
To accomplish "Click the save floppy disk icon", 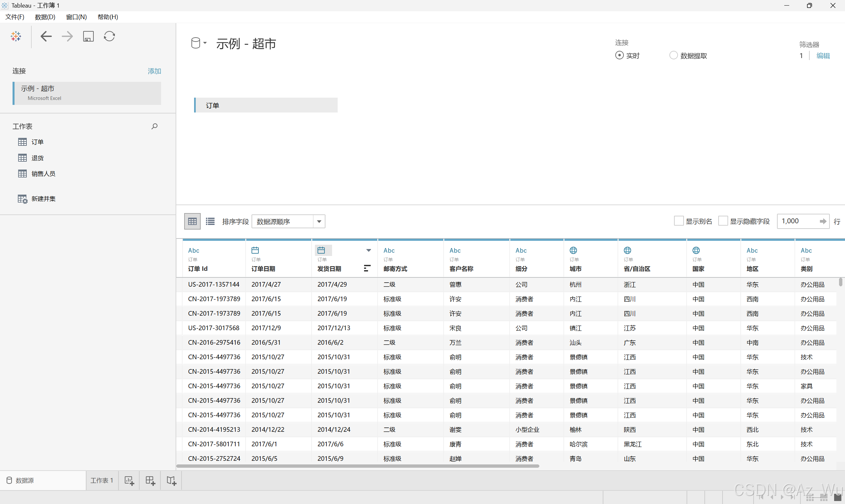I will pyautogui.click(x=88, y=36).
